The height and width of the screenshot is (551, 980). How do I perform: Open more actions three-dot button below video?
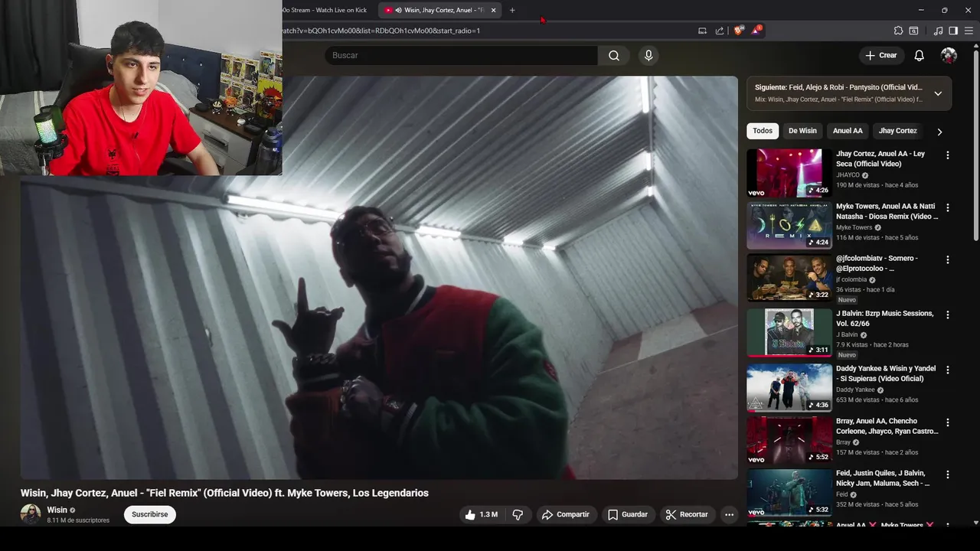pyautogui.click(x=729, y=514)
